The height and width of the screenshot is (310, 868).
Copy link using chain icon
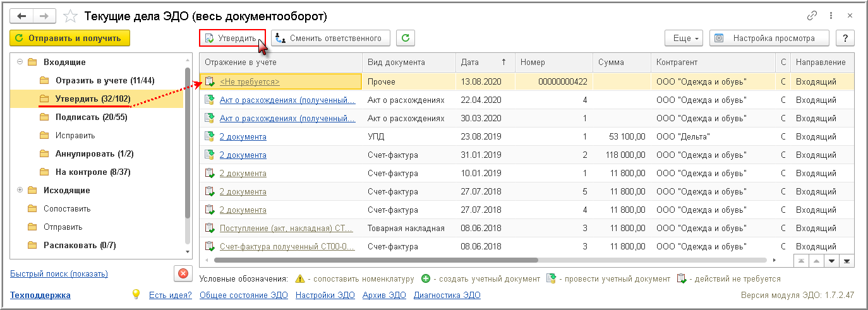coord(812,15)
